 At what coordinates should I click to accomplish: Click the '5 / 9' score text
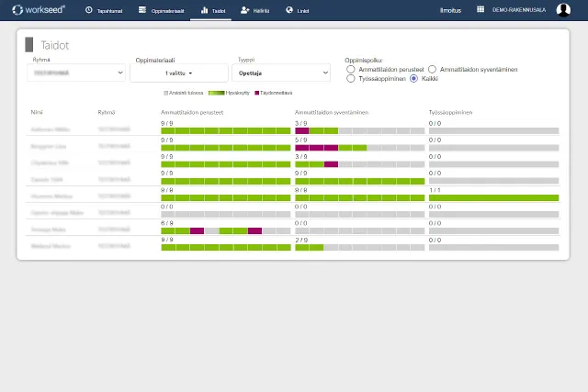300,140
